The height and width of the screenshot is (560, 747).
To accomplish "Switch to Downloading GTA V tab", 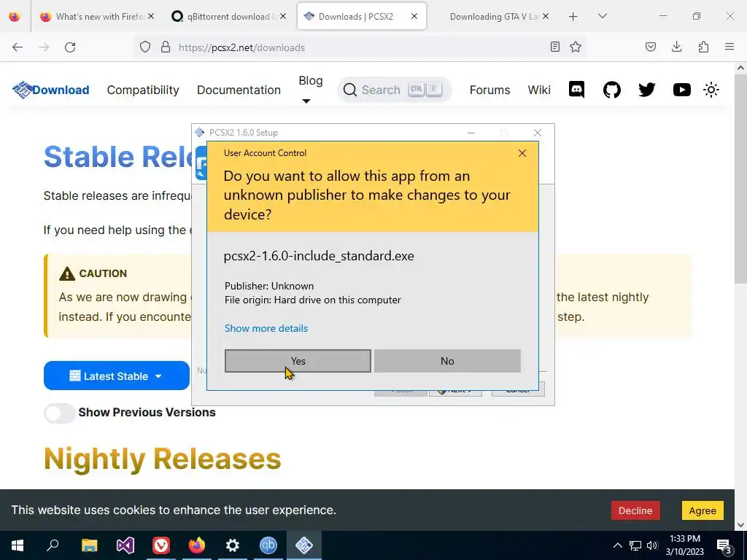I will [493, 16].
